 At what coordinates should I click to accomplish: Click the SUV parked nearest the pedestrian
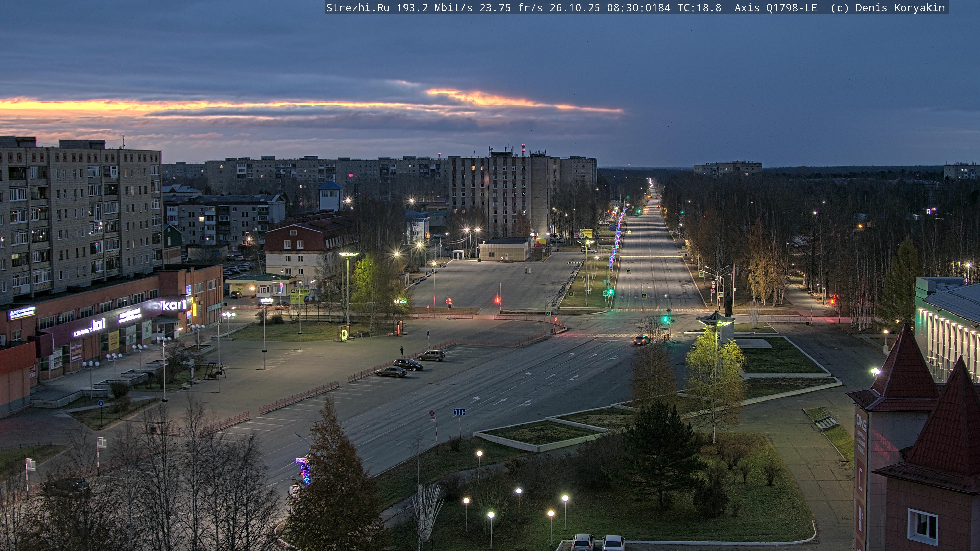431,356
